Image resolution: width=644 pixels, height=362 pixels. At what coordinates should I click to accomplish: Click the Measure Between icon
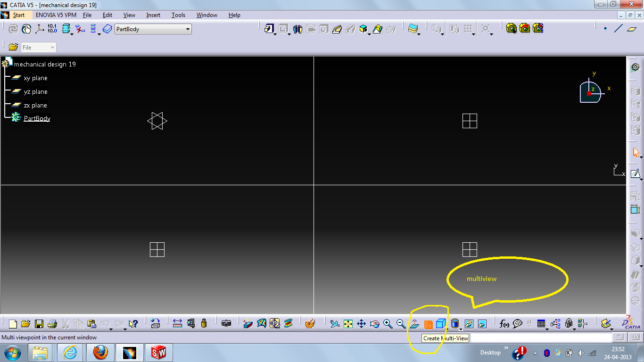click(177, 324)
